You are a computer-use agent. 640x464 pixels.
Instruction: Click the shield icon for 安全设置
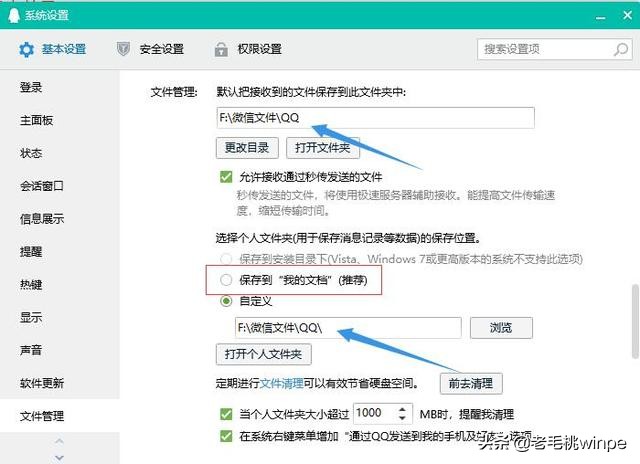[123, 49]
